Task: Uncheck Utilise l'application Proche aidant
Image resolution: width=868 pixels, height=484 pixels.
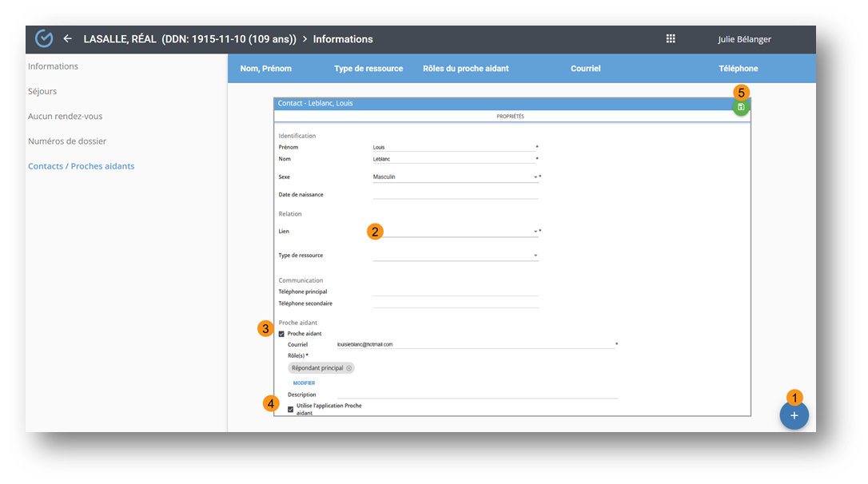Action: [291, 409]
